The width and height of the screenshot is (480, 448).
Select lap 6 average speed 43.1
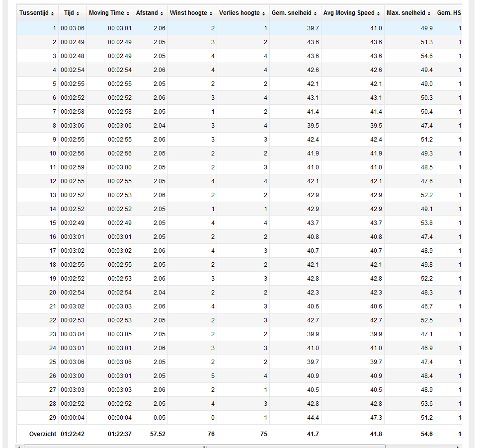[x=313, y=98]
